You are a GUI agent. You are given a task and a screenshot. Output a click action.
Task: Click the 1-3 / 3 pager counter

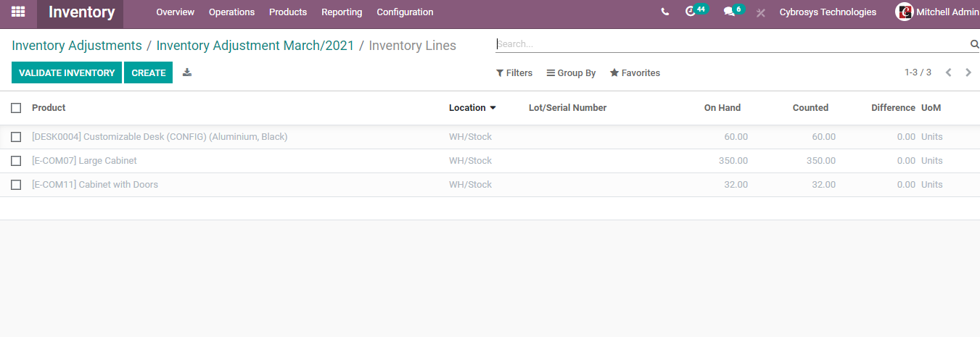pos(918,72)
